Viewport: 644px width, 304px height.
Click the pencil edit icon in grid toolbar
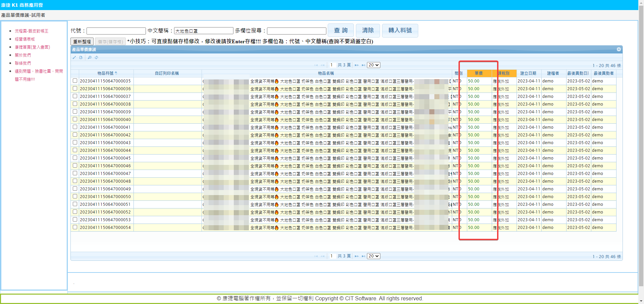(74, 58)
